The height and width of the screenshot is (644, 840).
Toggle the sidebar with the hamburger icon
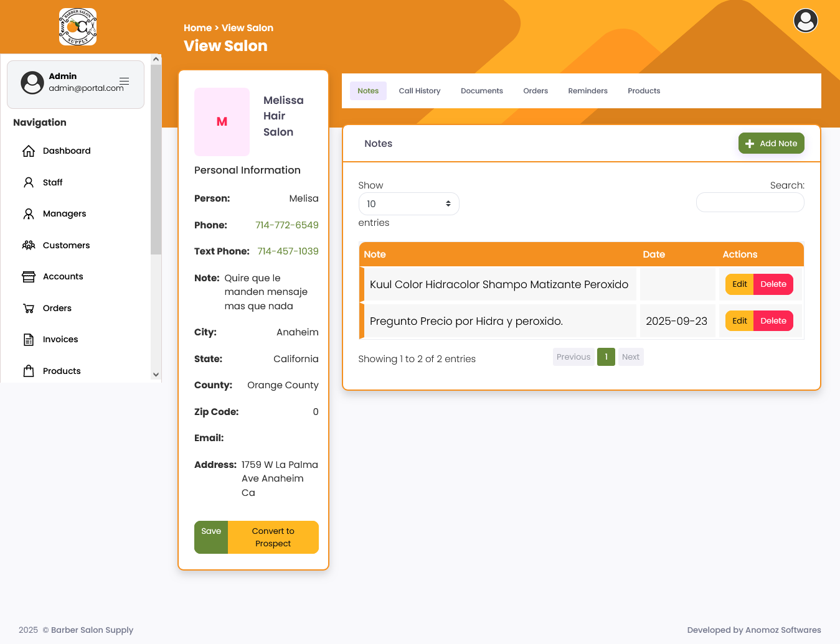click(x=124, y=81)
